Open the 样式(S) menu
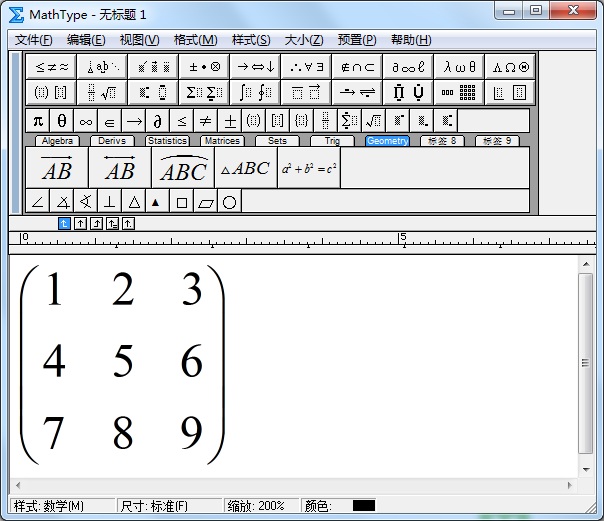The image size is (604, 521). tap(251, 40)
